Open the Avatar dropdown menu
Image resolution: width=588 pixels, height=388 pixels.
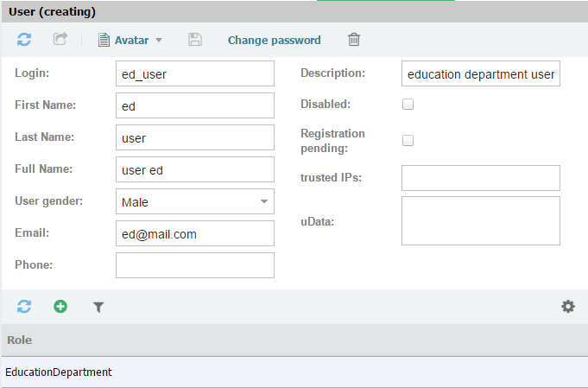coord(130,40)
